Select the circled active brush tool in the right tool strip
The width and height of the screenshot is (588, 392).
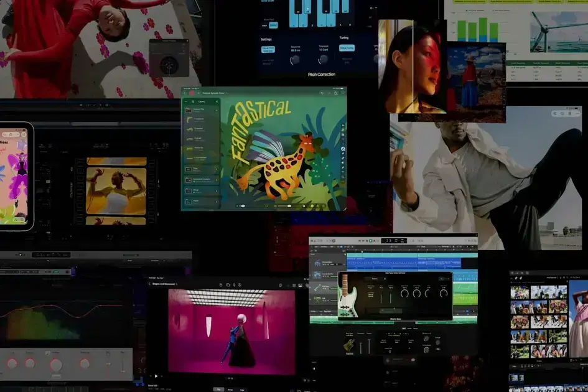[x=343, y=149]
